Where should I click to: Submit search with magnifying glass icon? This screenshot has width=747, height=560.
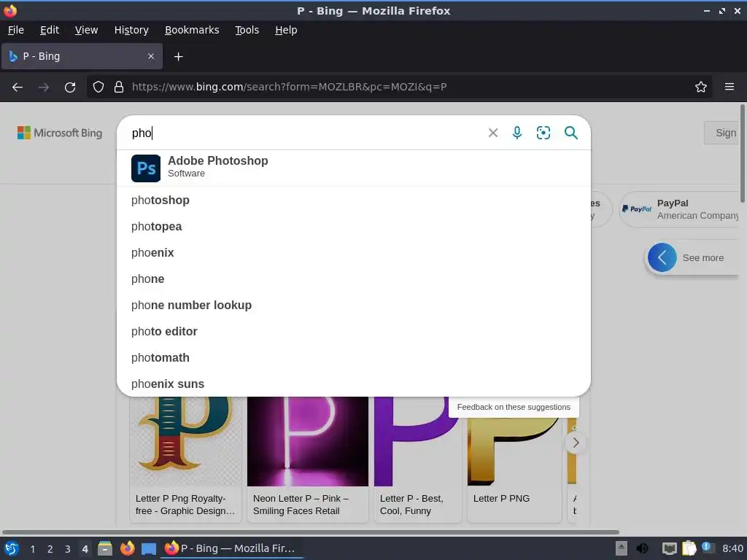point(570,133)
